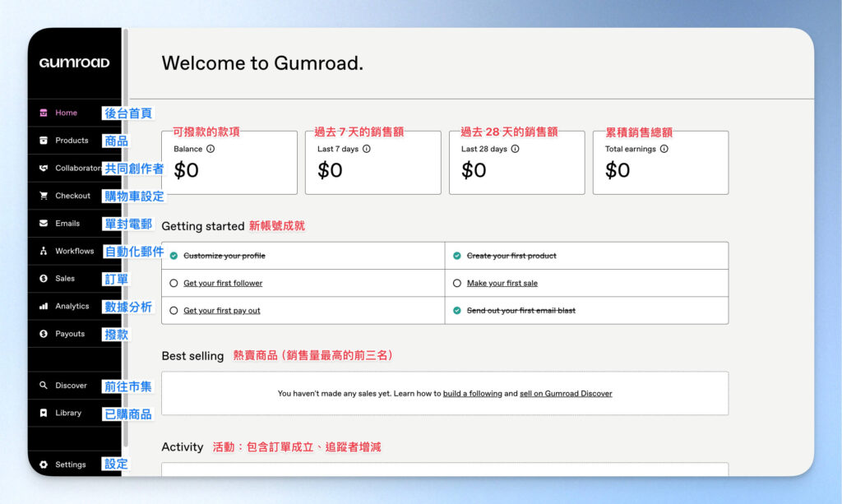Open the Home menu item
This screenshot has width=842, height=504.
pyautogui.click(x=75, y=113)
